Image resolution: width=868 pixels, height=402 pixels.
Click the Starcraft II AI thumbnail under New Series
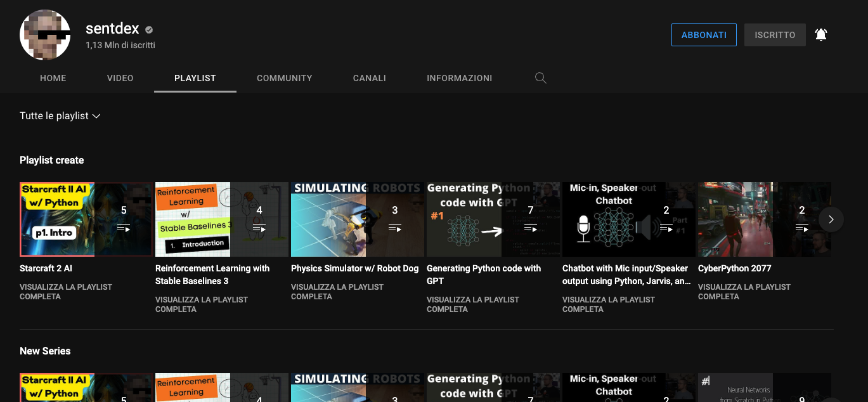(86, 387)
